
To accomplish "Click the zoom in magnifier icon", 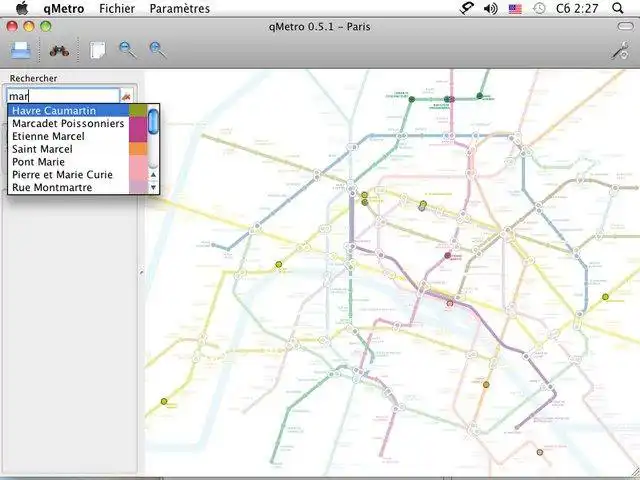I will coord(158,50).
